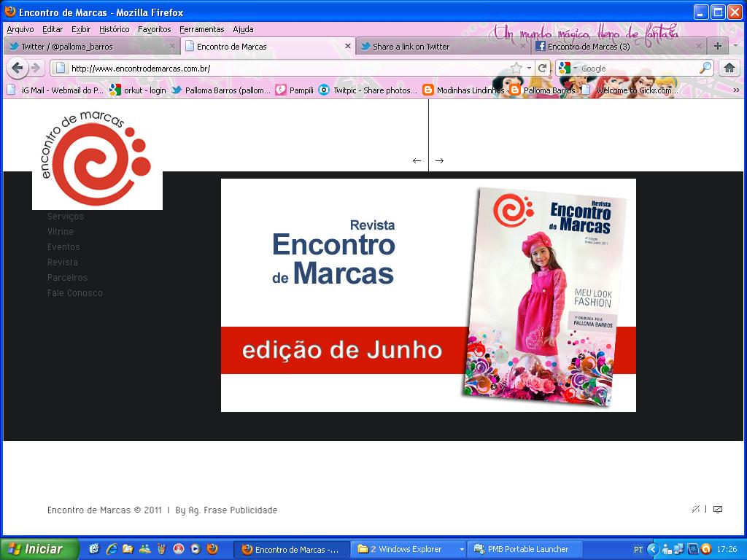Reload the page with the refresh button
Viewport: 747px width, 560px height.
pos(542,68)
